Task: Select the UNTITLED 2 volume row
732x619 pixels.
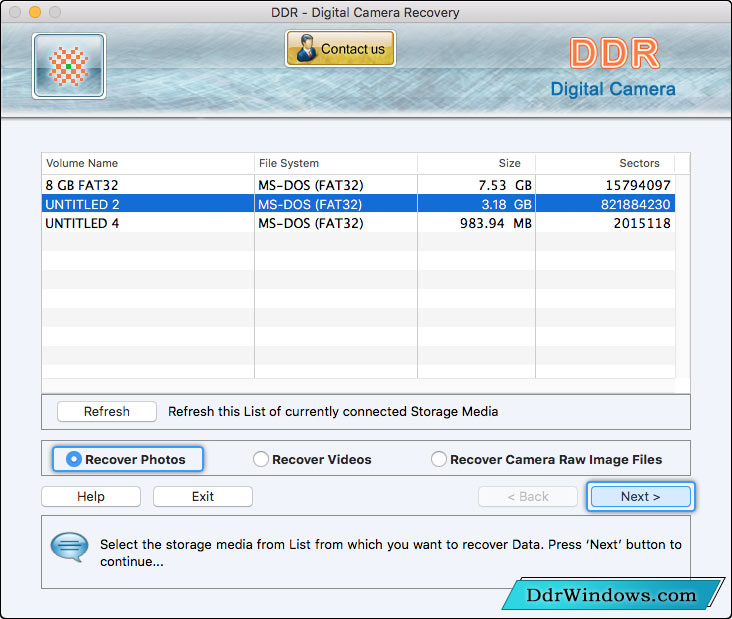Action: click(x=358, y=204)
